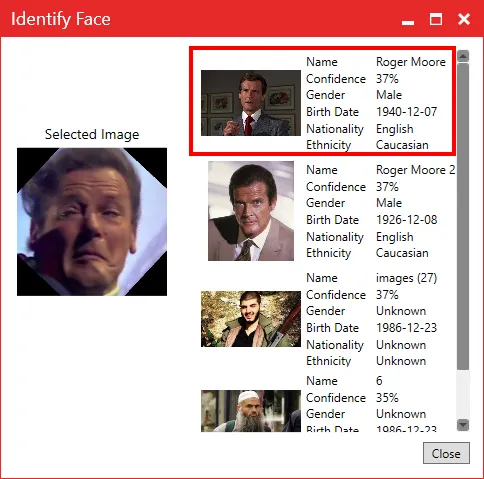Click the birth date '1940-12-07'
Screen dimensions: 484x479
click(x=406, y=112)
